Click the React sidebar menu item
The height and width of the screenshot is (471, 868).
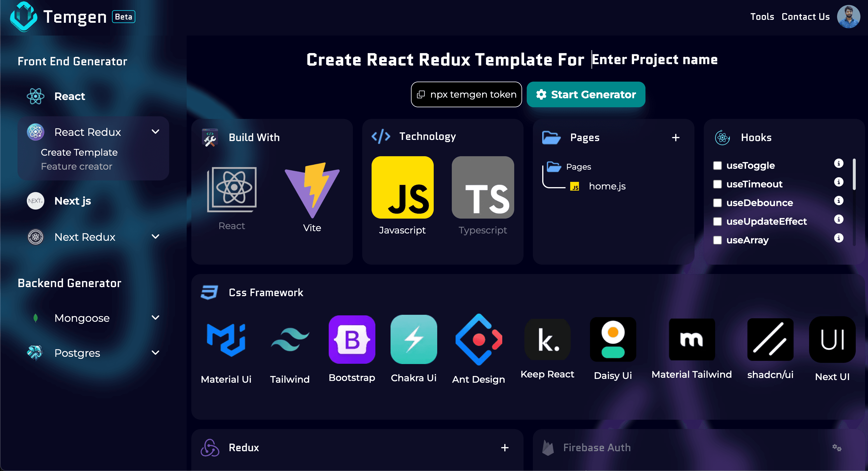click(x=69, y=96)
